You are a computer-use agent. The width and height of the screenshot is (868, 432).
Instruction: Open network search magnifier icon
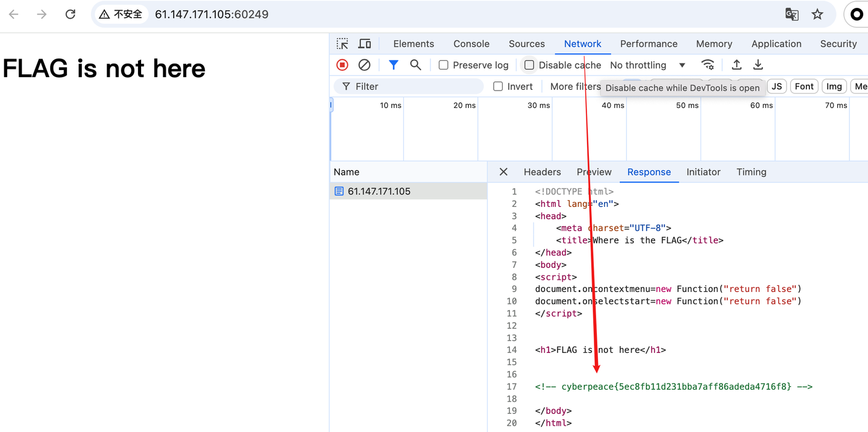click(x=415, y=65)
